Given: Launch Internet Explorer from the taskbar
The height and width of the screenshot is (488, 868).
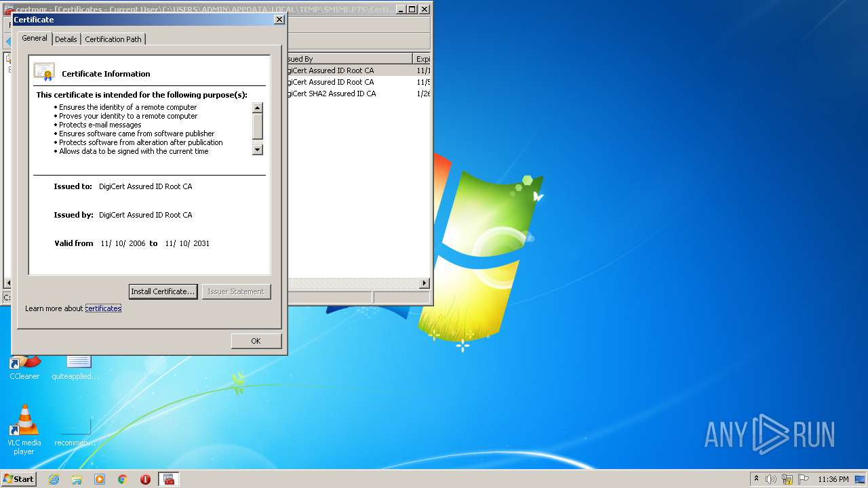Looking at the screenshot, I should click(x=54, y=479).
